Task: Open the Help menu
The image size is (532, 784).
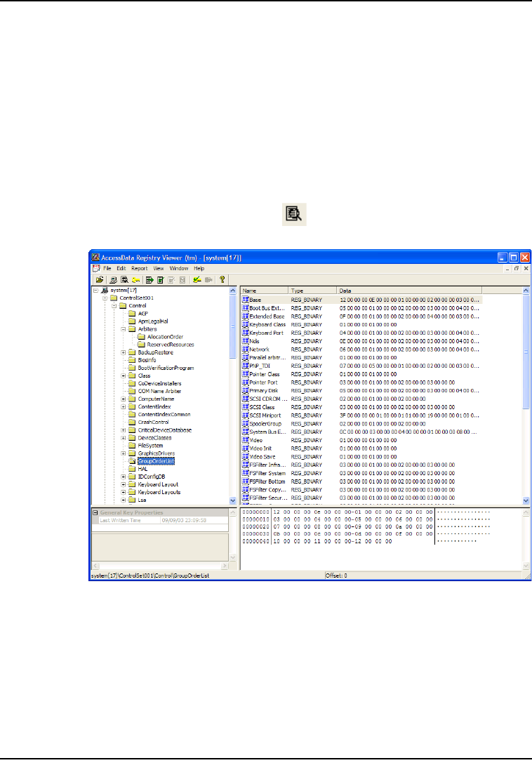Action: pos(199,269)
